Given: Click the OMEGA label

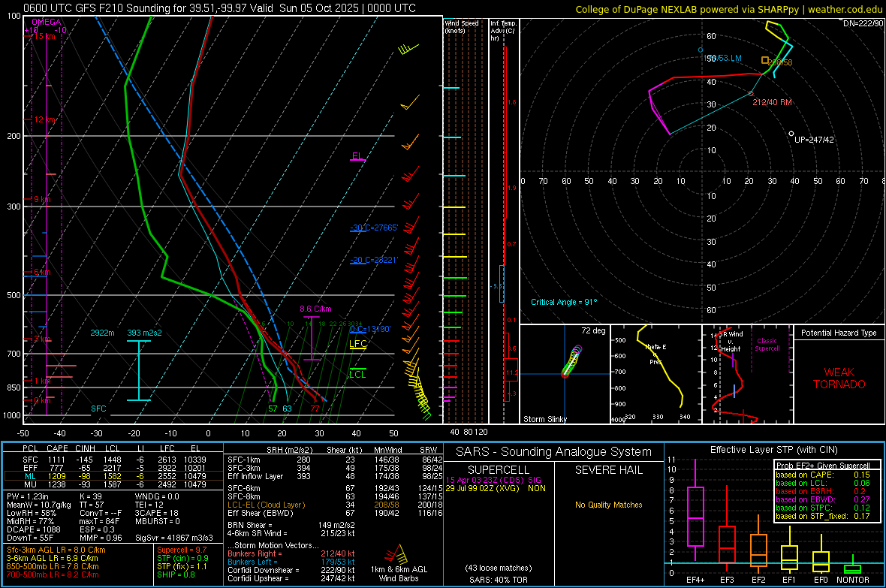Looking at the screenshot, I should pyautogui.click(x=47, y=22).
